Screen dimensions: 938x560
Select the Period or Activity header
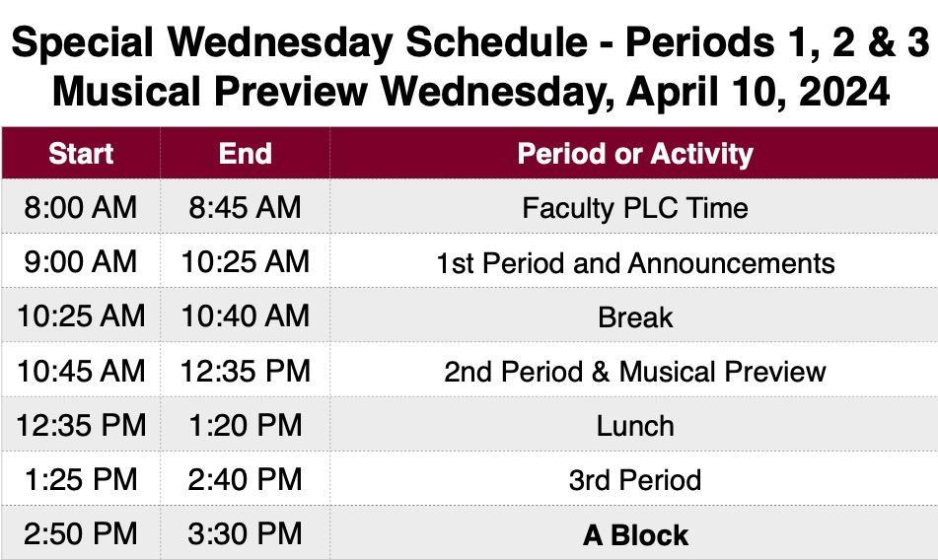(634, 154)
